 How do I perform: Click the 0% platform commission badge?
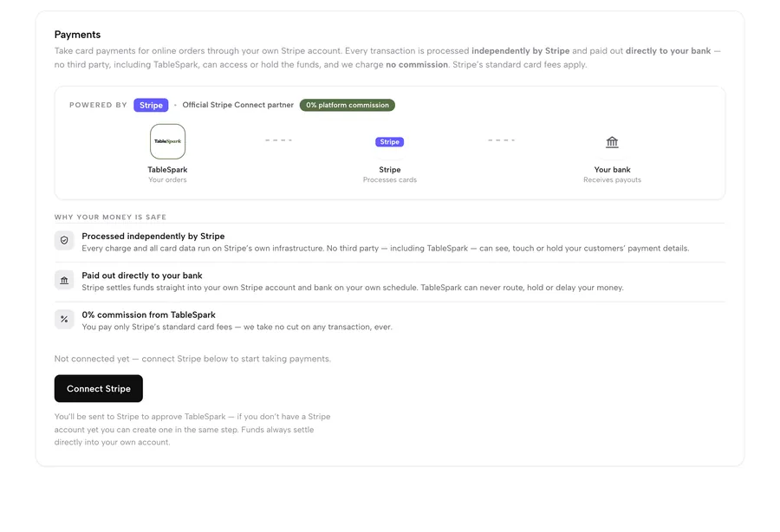click(x=348, y=105)
